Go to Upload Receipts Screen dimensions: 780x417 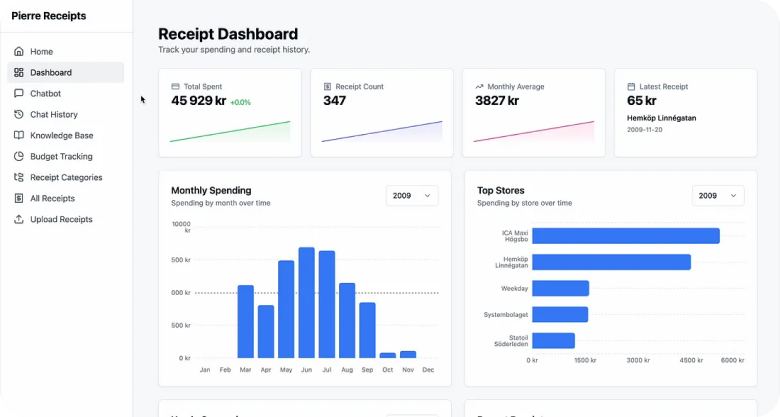tap(66, 219)
